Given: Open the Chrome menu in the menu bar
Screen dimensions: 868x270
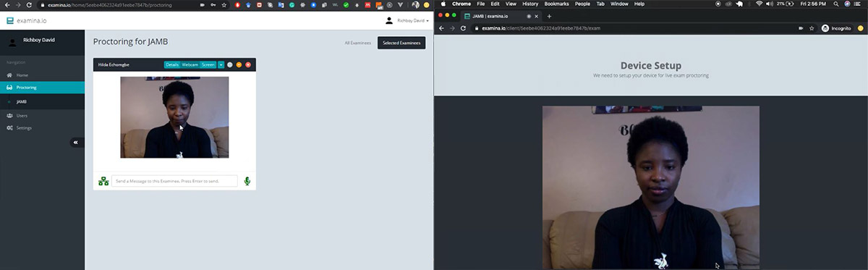Looking at the screenshot, I should pos(461,4).
